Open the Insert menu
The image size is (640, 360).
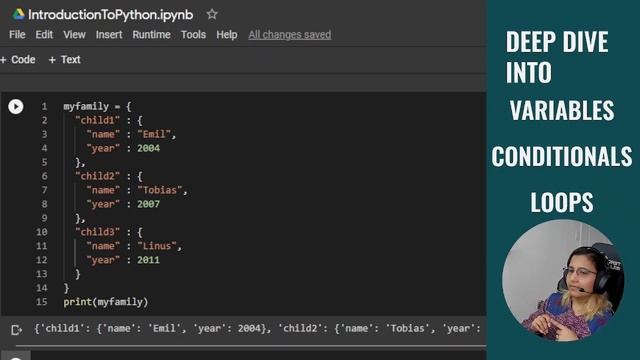[109, 35]
